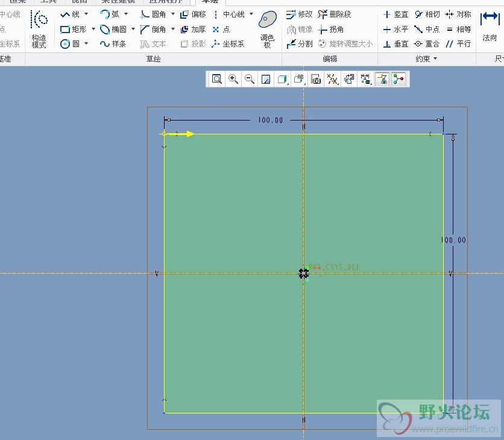Image resolution: width=504 pixels, height=440 pixels.
Task: Apply the Perpendicular (垂直) constraint
Action: [395, 44]
